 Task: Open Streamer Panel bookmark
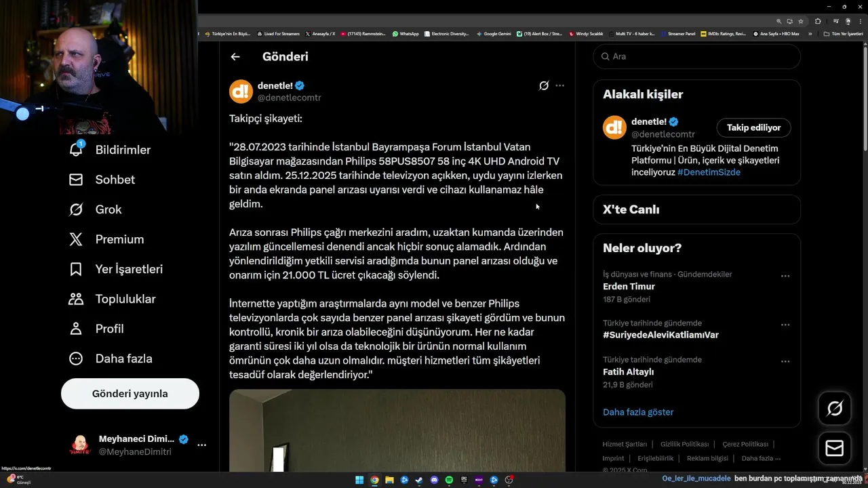[677, 33]
